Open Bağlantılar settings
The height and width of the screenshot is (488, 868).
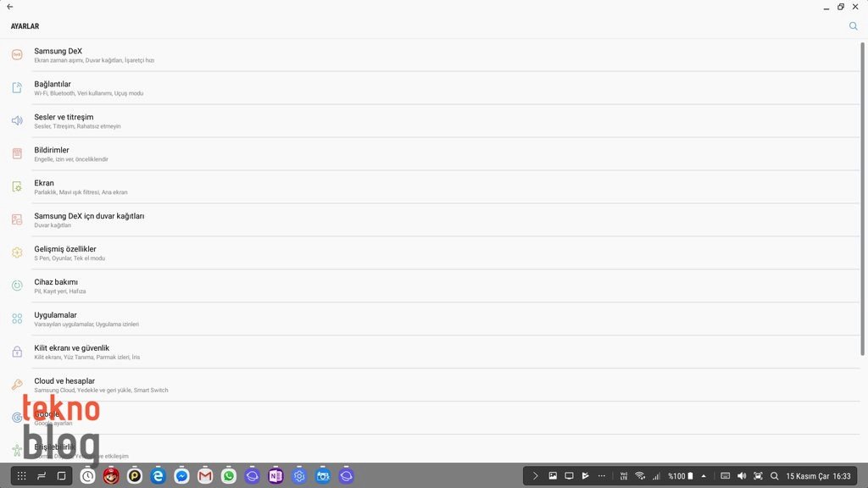click(x=53, y=85)
